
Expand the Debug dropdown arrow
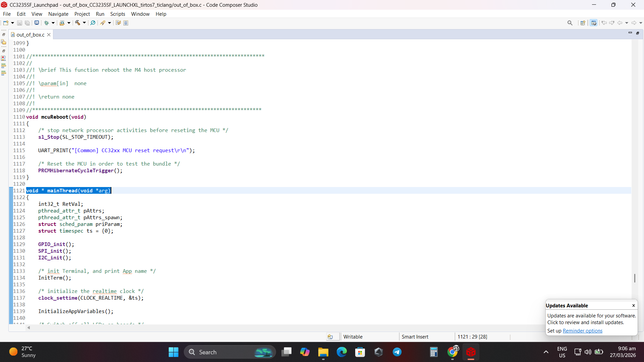53,23
